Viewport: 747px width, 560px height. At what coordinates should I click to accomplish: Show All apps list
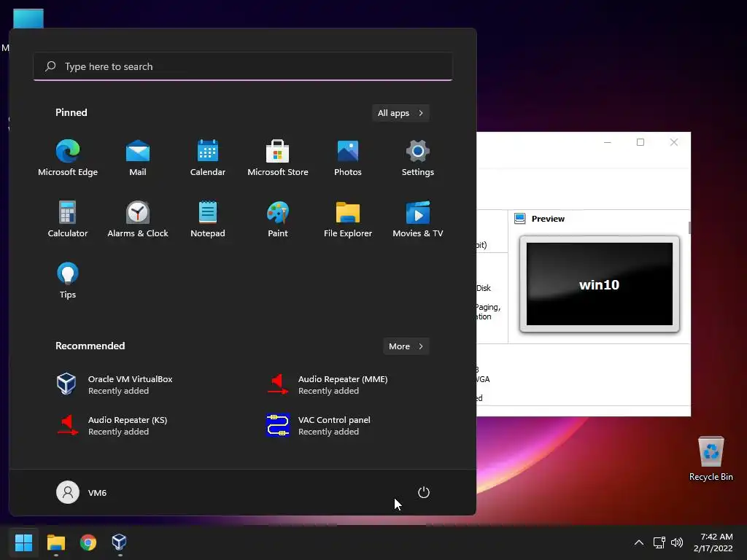[x=400, y=113]
